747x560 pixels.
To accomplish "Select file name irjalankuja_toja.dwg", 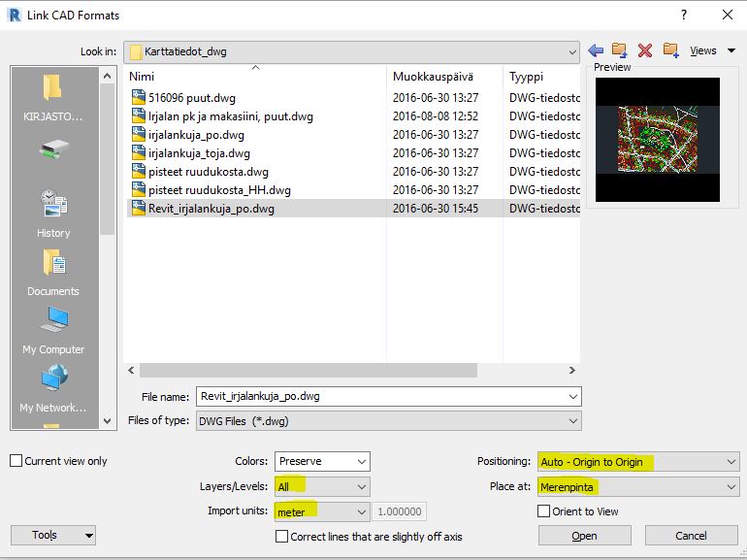I will [x=199, y=153].
